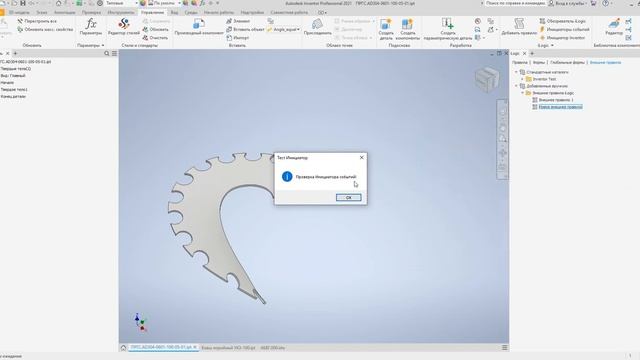Click Обновить in Стили и стандарты

pos(156,29)
